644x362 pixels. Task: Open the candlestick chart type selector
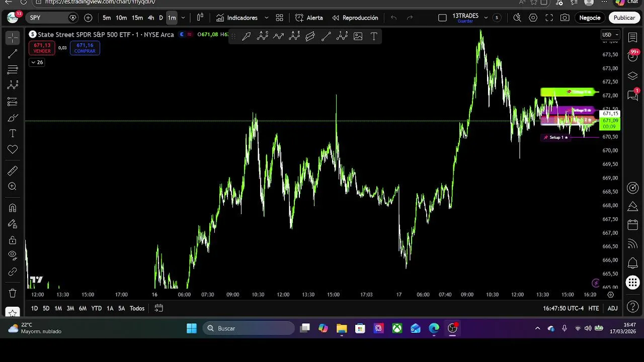pyautogui.click(x=200, y=18)
